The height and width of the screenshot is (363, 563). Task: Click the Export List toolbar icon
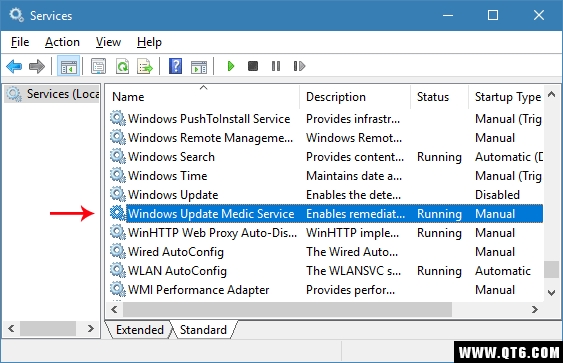[145, 66]
